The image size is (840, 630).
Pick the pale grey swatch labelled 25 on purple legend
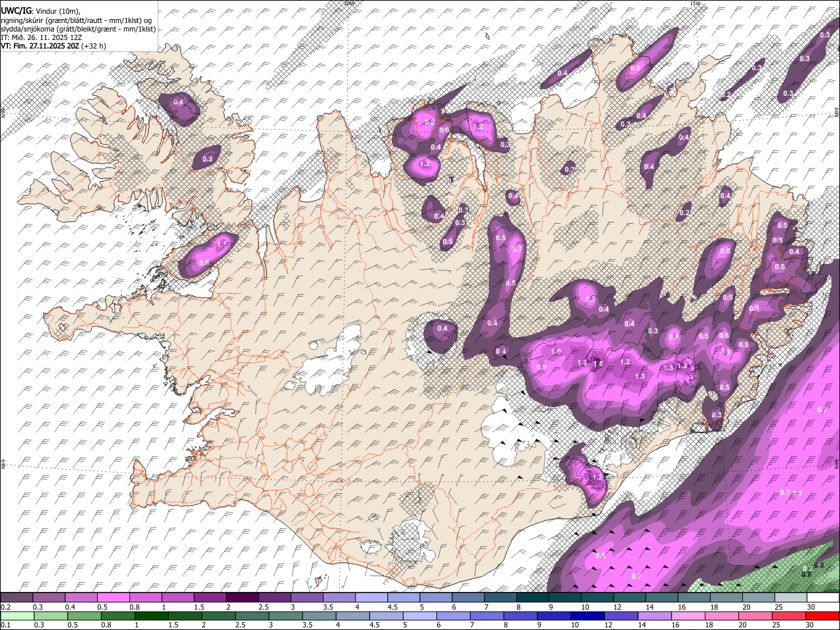click(790, 598)
